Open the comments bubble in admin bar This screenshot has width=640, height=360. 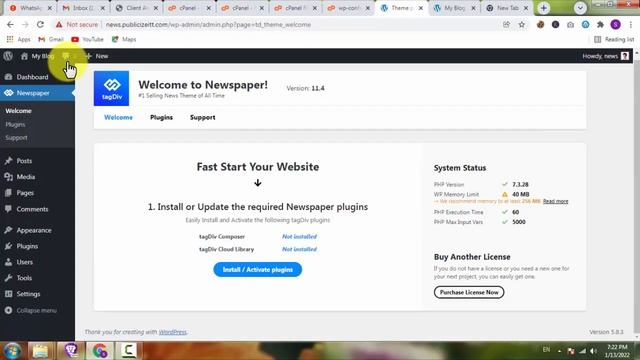click(x=66, y=56)
